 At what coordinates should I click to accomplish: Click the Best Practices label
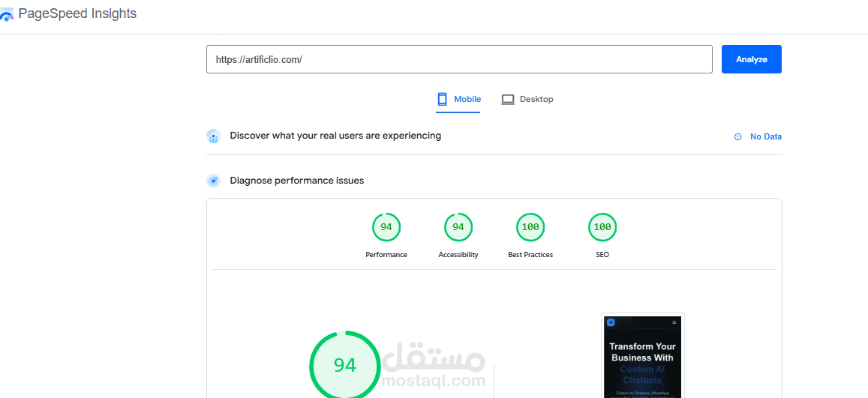pyautogui.click(x=530, y=255)
